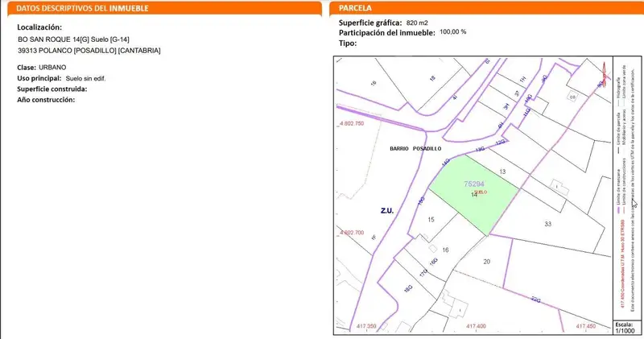This screenshot has height=339, width=644.
Task: Click the 'Año construcción:' label
Action: (x=46, y=100)
